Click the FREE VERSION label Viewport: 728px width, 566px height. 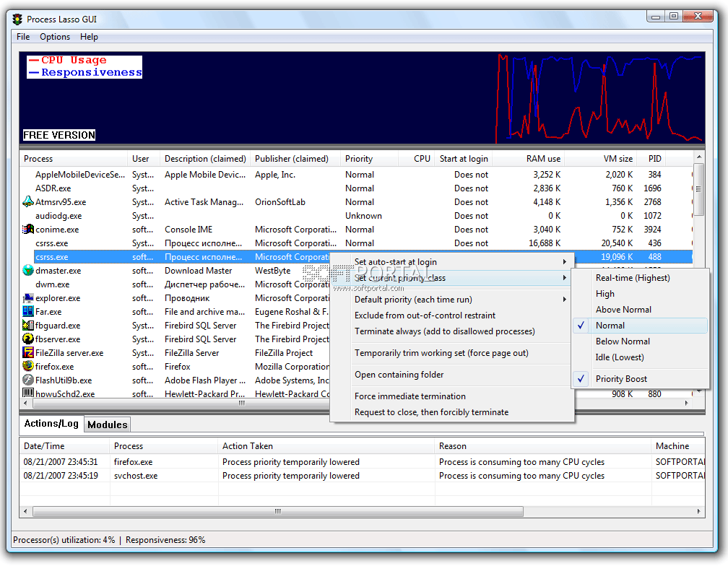[x=59, y=135]
